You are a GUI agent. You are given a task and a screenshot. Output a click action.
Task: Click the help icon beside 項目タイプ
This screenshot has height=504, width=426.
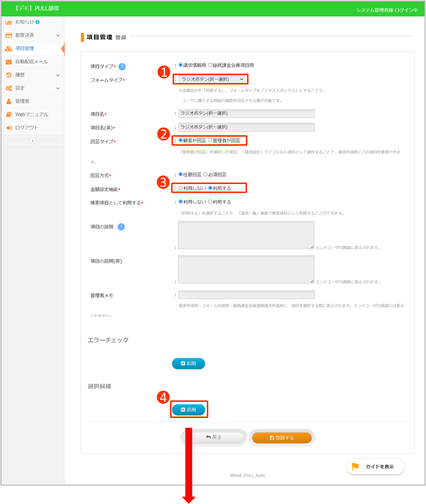click(122, 67)
